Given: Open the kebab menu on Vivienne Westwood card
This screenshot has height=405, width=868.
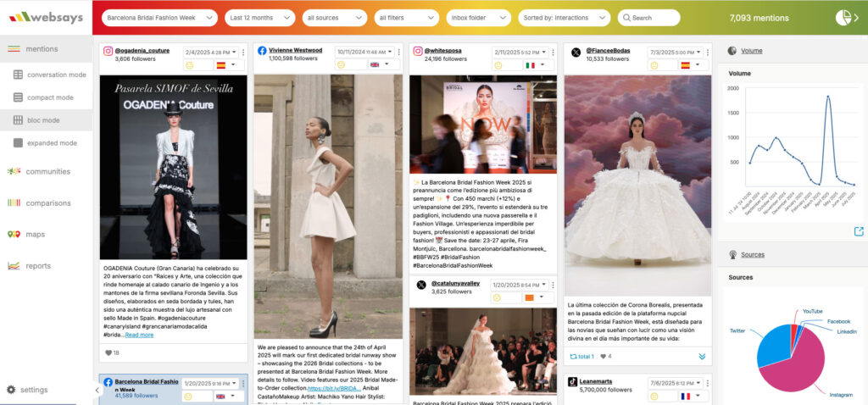Looking at the screenshot, I should coord(398,52).
